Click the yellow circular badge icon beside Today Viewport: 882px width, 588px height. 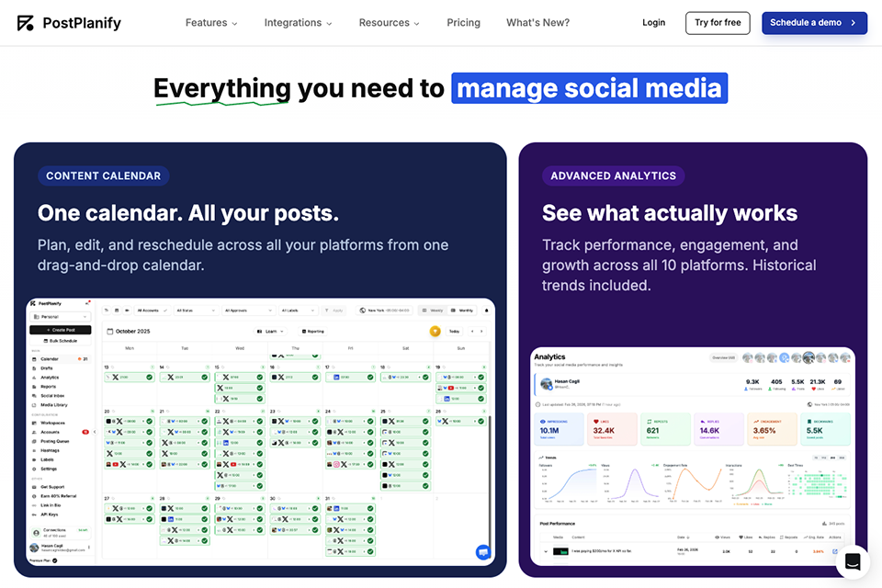click(x=435, y=332)
